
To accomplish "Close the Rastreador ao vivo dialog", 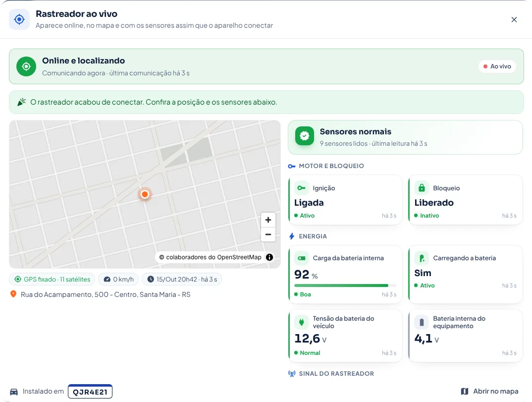I will (514, 20).
